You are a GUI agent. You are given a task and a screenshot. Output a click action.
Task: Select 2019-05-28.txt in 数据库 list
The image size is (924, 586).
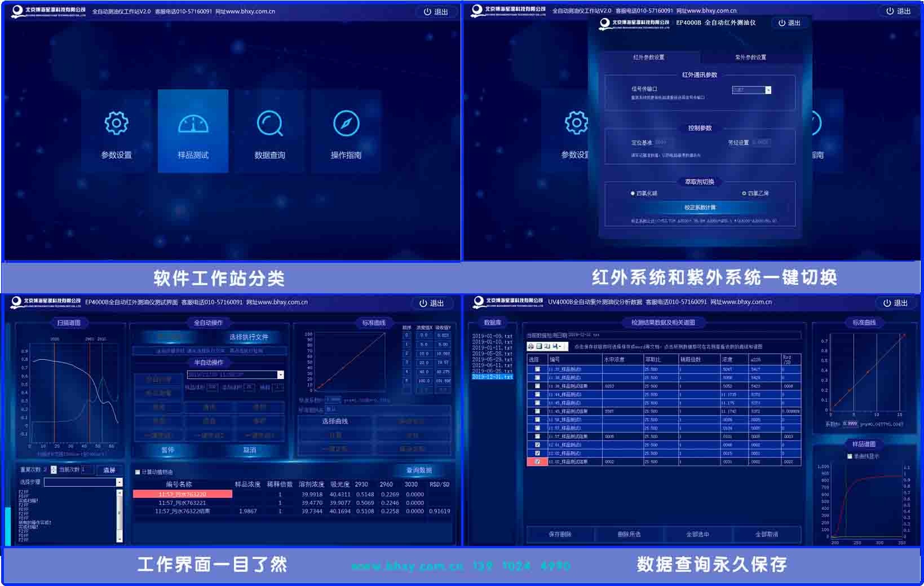click(x=492, y=354)
